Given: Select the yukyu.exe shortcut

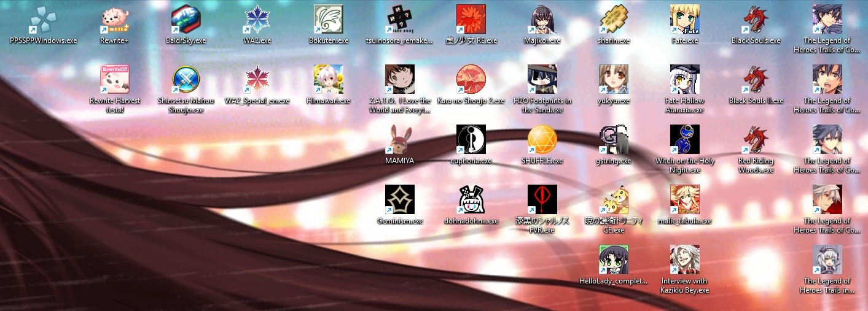Looking at the screenshot, I should click(x=614, y=80).
